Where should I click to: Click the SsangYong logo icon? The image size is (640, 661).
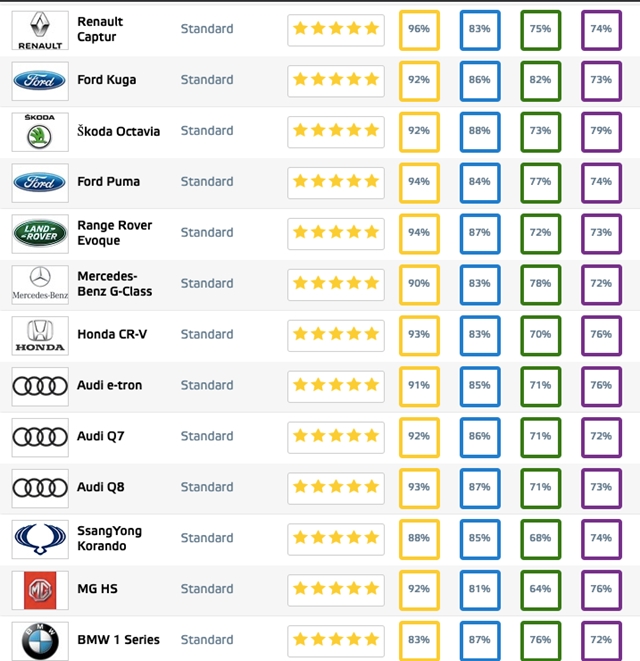40,539
